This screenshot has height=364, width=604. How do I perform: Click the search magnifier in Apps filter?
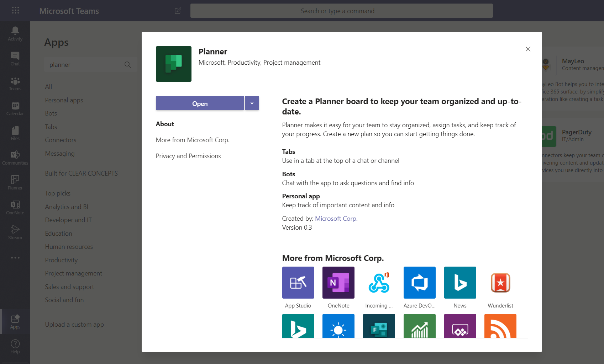(127, 65)
